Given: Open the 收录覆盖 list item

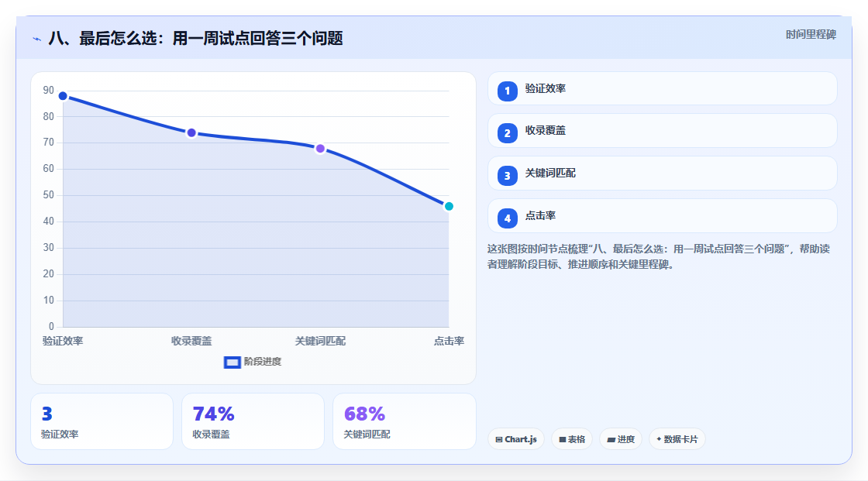Looking at the screenshot, I should pyautogui.click(x=662, y=131).
